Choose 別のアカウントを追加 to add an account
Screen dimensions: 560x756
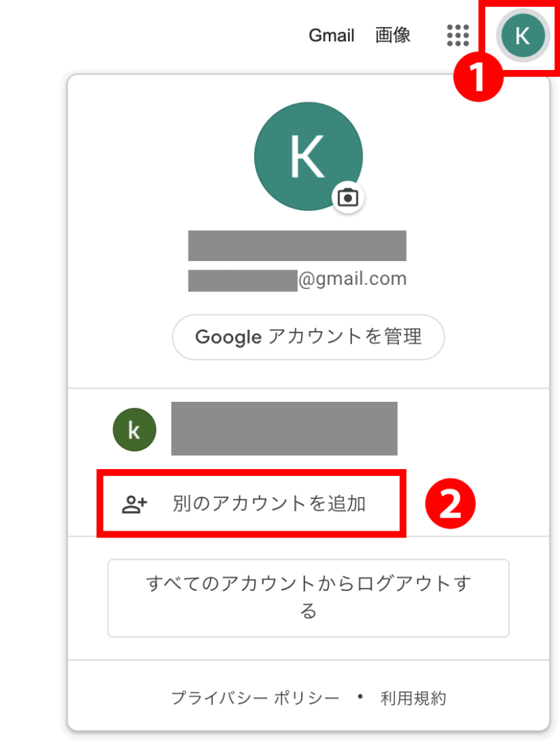pos(269,504)
